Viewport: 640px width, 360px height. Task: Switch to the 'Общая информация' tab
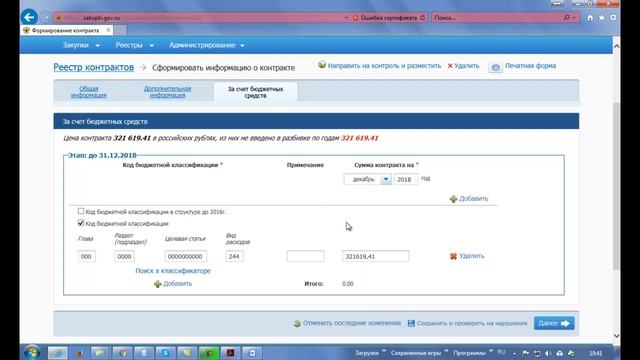[89, 92]
